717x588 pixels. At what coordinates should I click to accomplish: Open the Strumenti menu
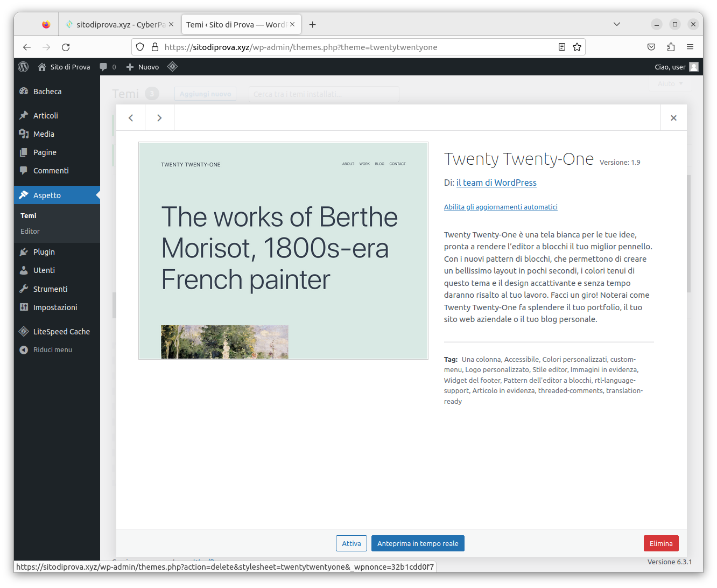tap(57, 289)
